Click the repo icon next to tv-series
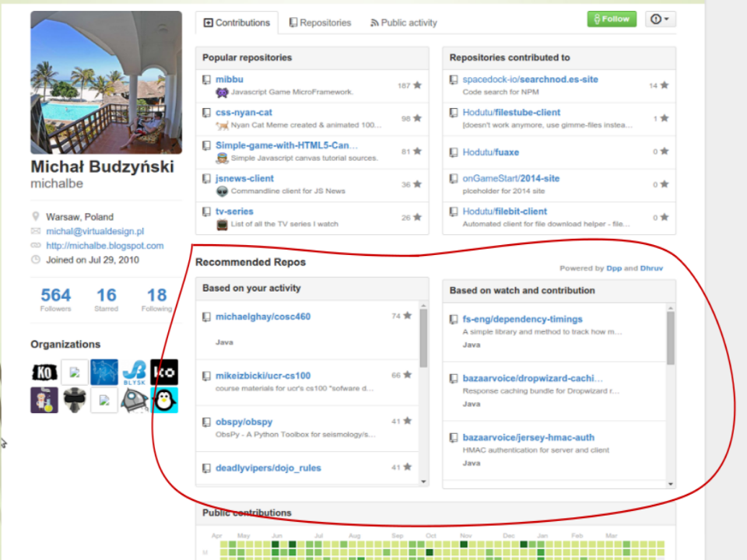 pos(206,212)
